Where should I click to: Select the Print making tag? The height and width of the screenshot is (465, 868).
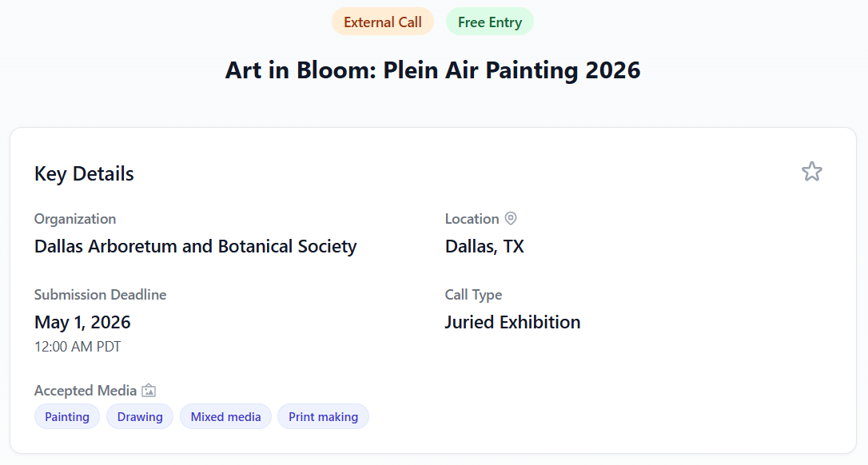(323, 416)
